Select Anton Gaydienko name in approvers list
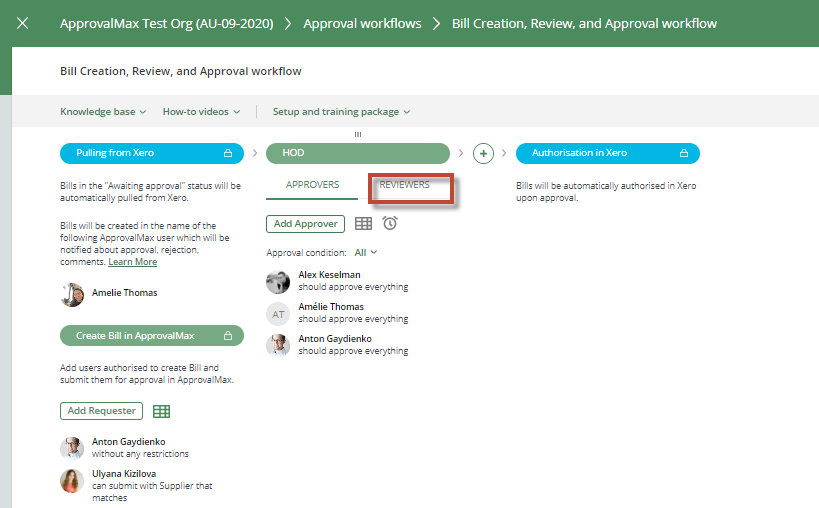The image size is (819, 508). coord(335,339)
